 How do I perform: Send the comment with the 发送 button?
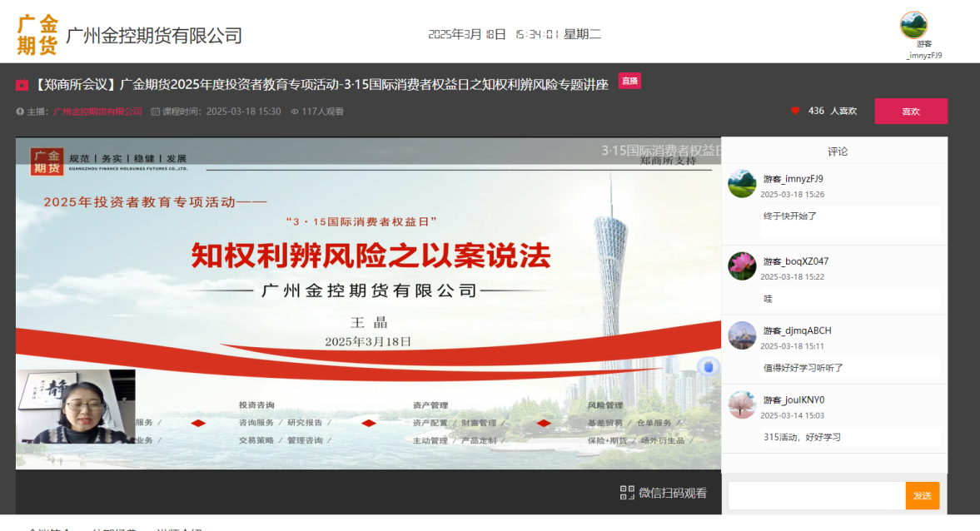pos(923,495)
